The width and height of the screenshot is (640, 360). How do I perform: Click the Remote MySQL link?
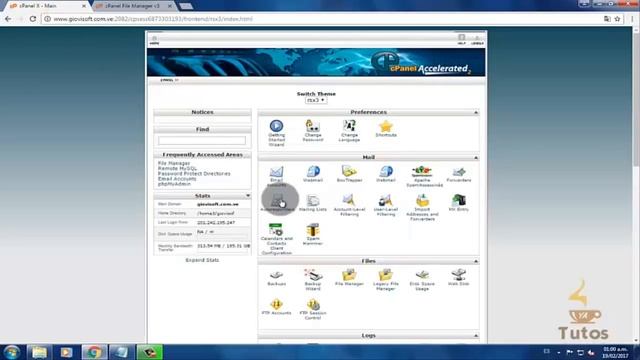coord(177,168)
